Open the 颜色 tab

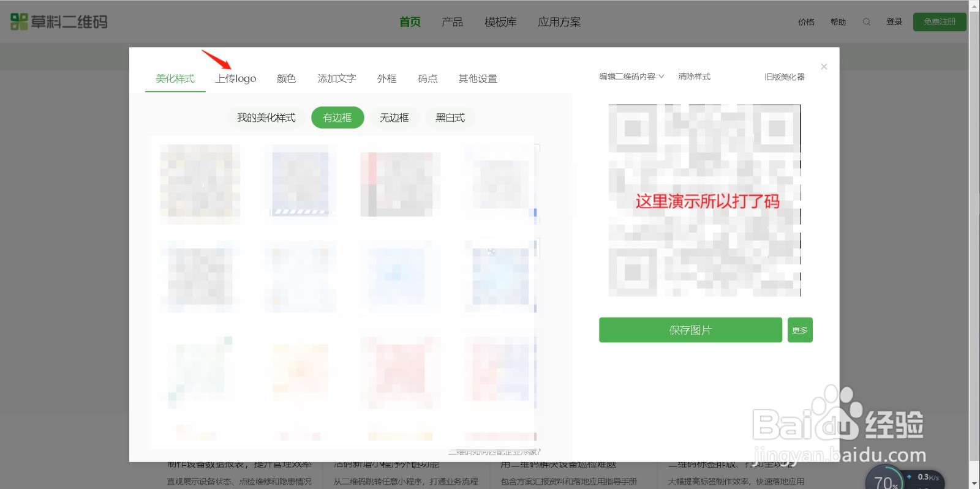pyautogui.click(x=286, y=78)
